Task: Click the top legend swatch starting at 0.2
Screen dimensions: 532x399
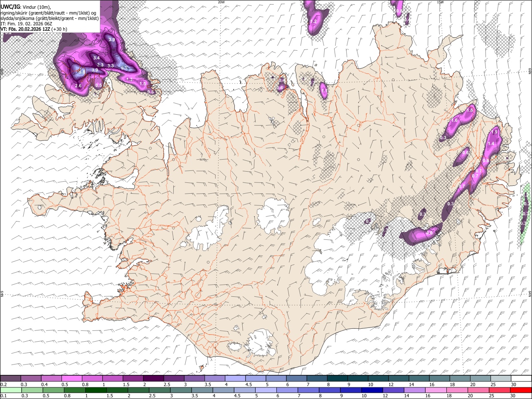Action: (11, 379)
